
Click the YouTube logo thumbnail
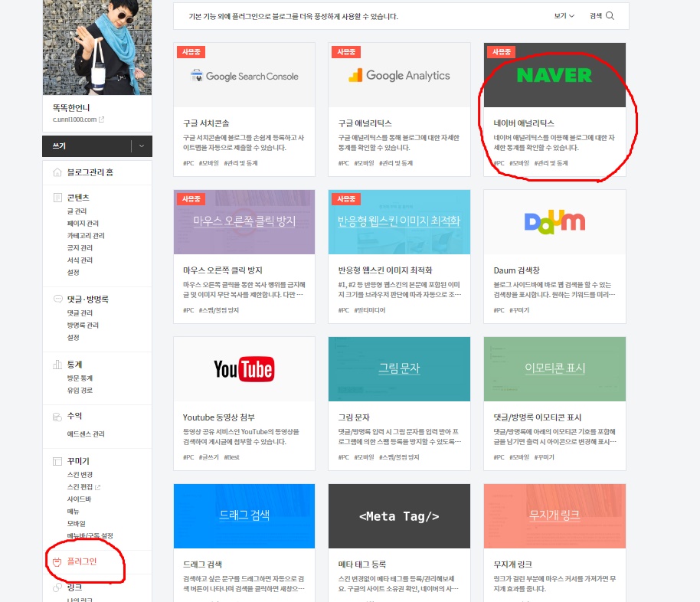coord(244,368)
